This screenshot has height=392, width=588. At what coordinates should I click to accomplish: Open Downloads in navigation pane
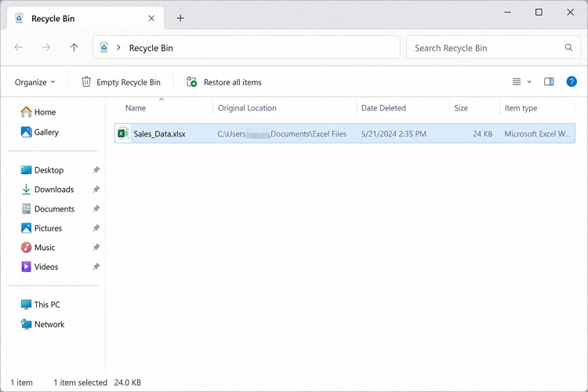point(47,190)
